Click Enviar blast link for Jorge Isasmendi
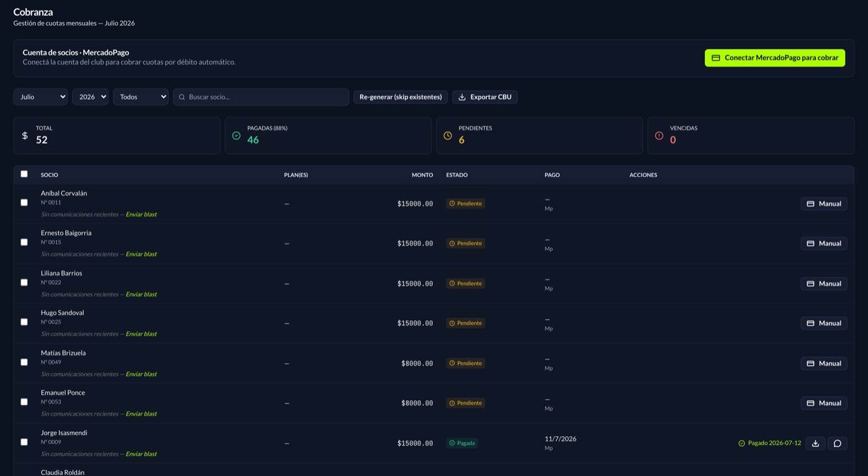Viewport: 868px width, 476px height. point(141,454)
